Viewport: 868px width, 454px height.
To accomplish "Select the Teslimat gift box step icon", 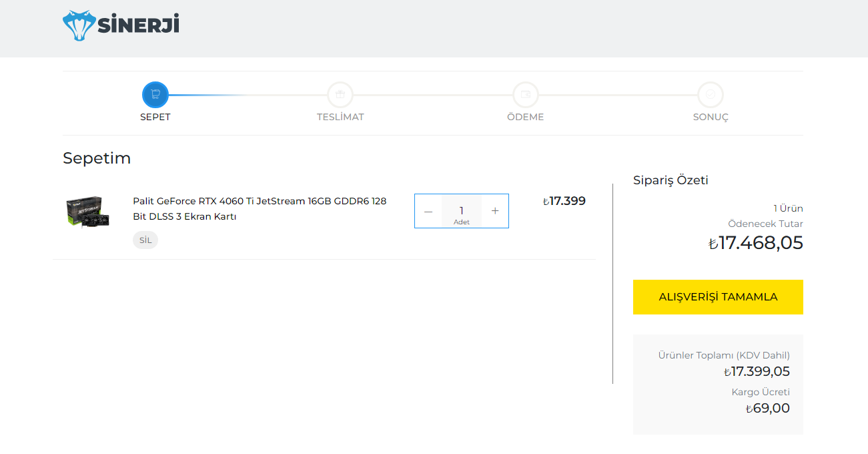I will (x=340, y=95).
